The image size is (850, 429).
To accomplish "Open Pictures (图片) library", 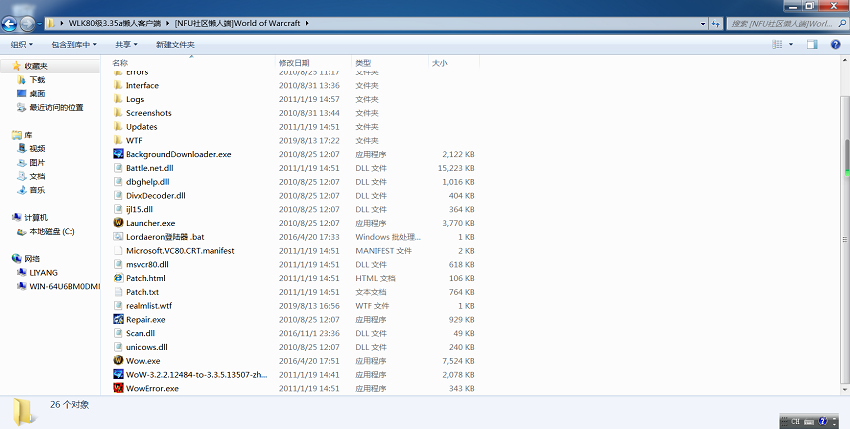I will tap(37, 162).
